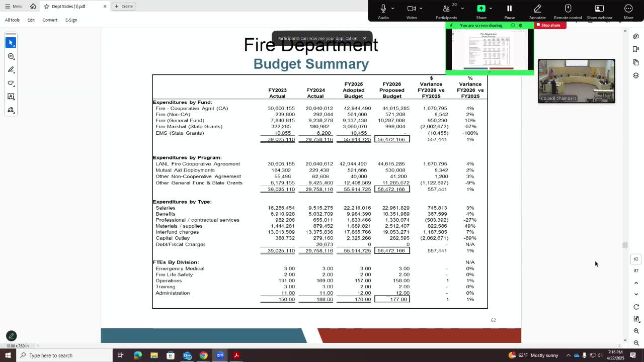
Task: Star the Dept Slides (1).pdf file
Action: coord(46,7)
